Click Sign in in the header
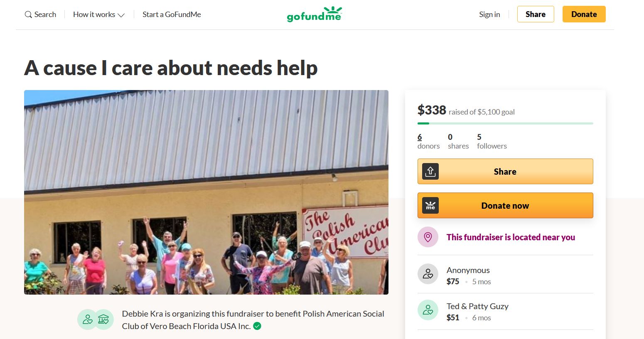 [489, 15]
